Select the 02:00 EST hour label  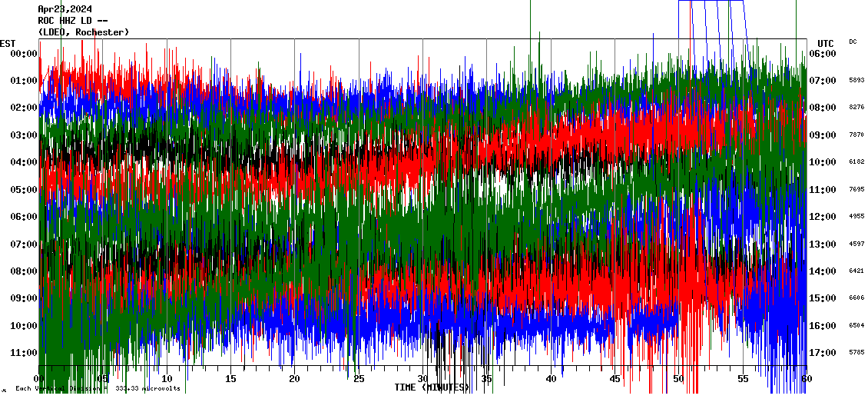[x=24, y=108]
